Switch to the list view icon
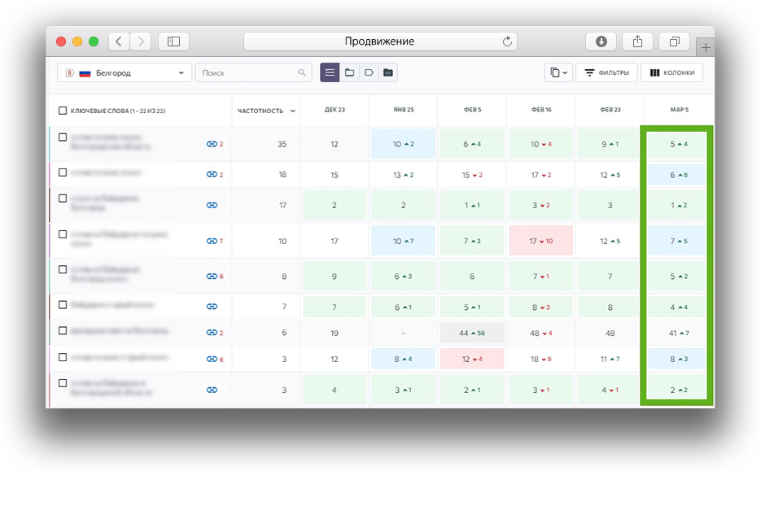 (330, 72)
